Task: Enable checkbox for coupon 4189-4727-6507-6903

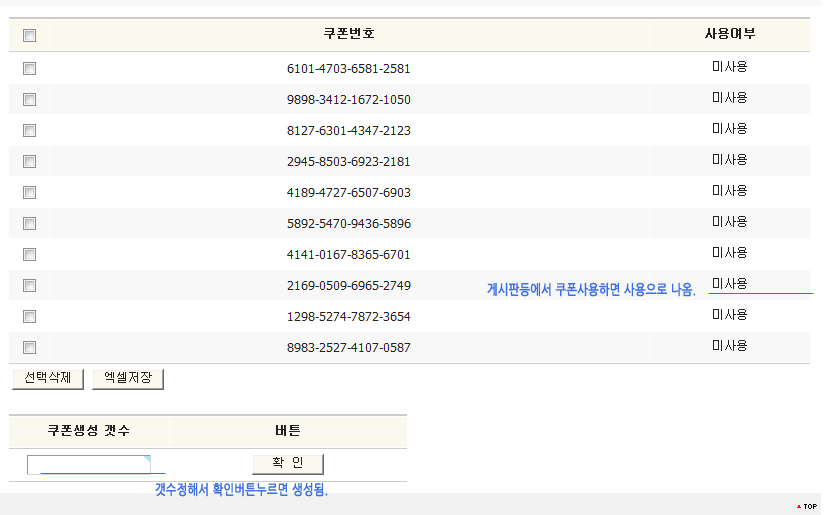Action: (x=29, y=193)
